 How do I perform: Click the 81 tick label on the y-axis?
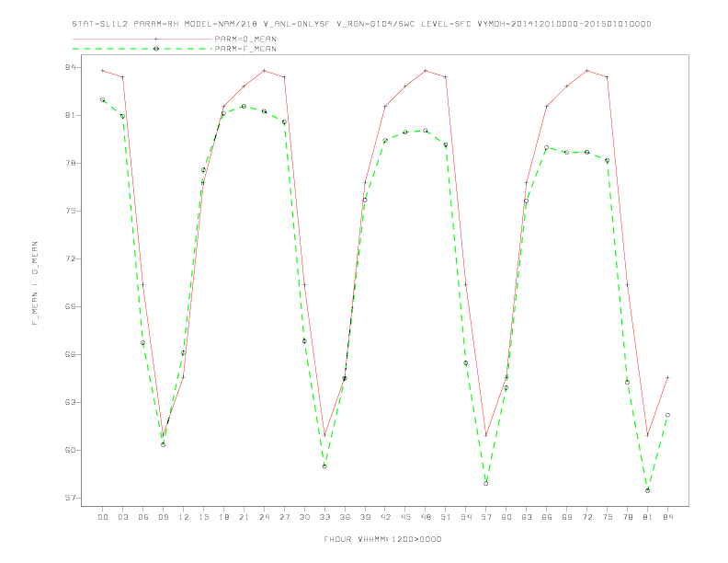point(70,115)
